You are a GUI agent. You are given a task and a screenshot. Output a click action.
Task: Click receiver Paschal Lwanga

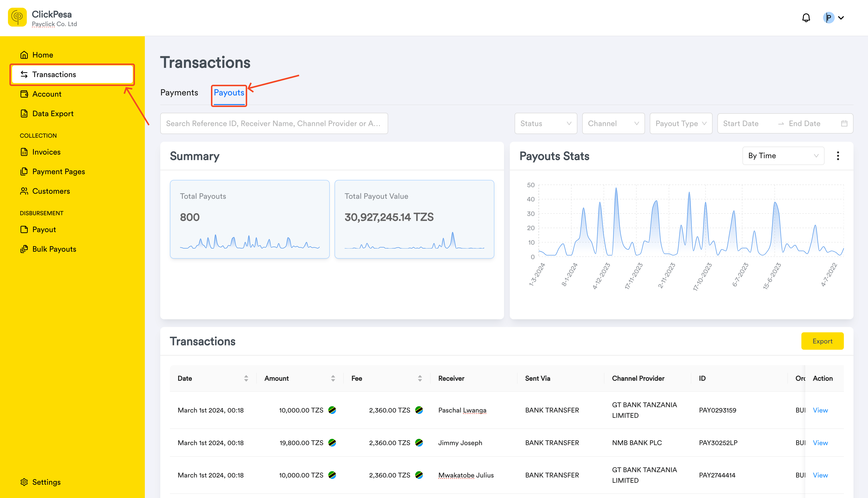click(462, 410)
